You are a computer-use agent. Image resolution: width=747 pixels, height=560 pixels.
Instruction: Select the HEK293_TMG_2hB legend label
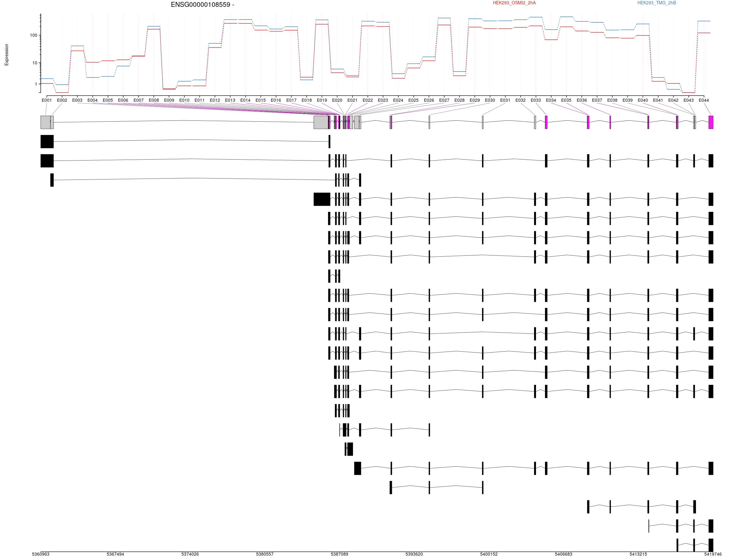[656, 3]
